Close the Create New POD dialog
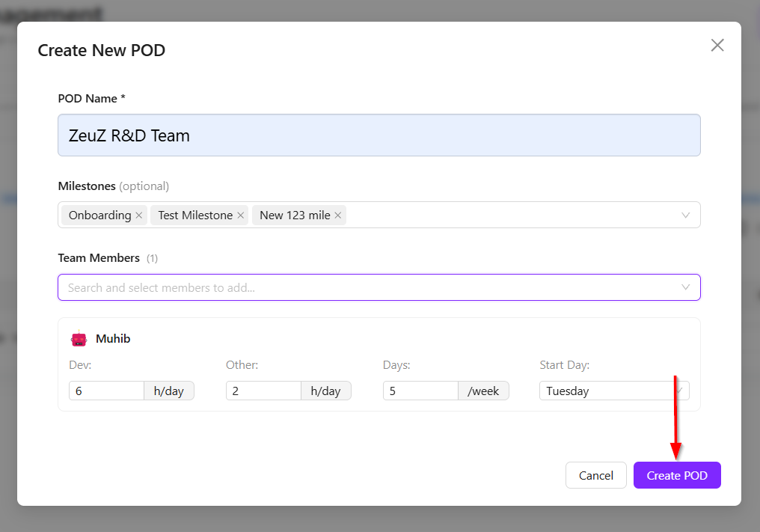The image size is (760, 532). tap(717, 45)
